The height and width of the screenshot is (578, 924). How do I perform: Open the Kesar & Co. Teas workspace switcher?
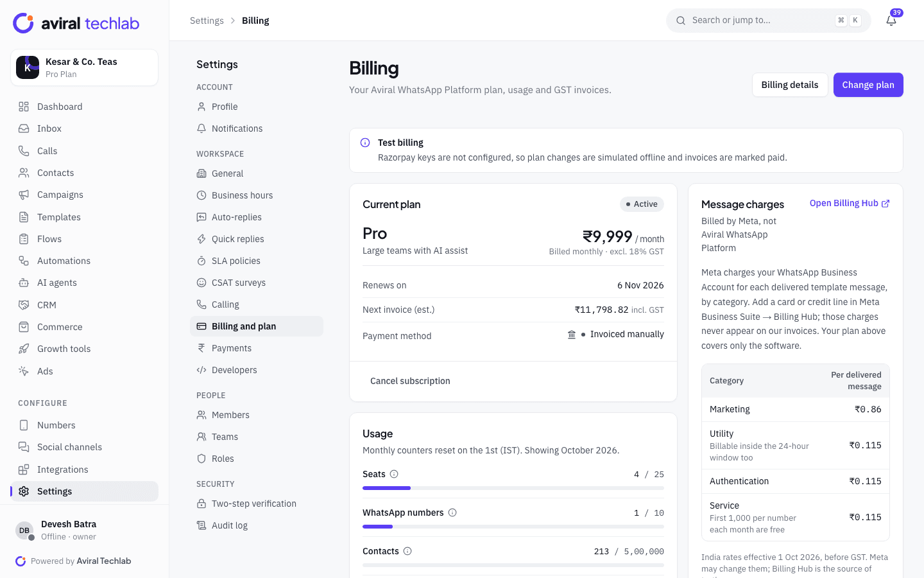(85, 67)
